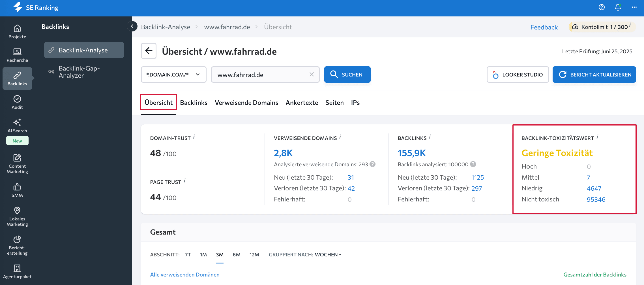Click 297 lost backlinks value
The height and width of the screenshot is (285, 644).
tap(476, 188)
